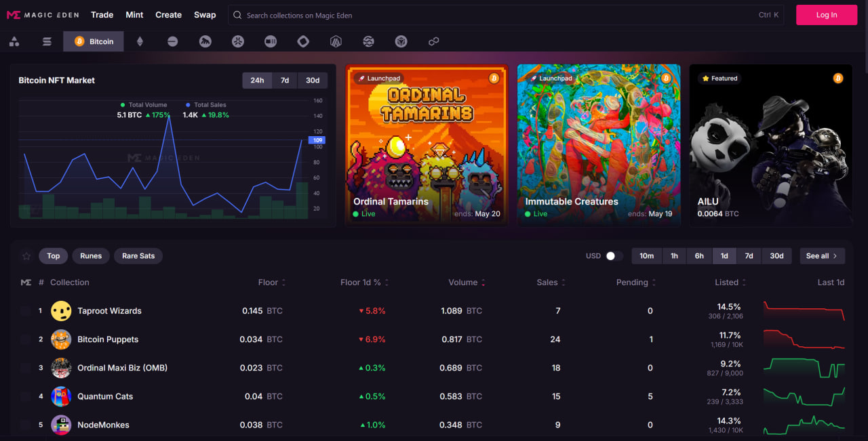Open the AILU featured card
The height and width of the screenshot is (441, 868).
tap(771, 146)
